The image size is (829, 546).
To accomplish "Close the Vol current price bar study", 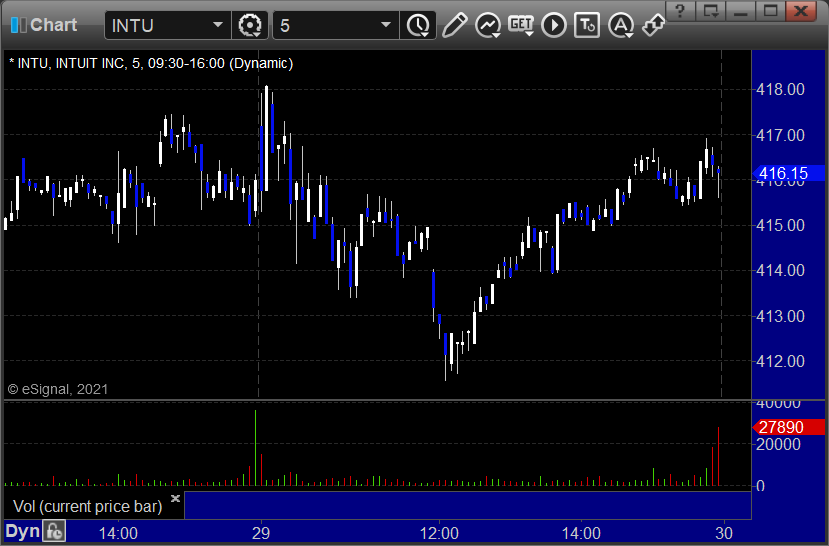I will 176,498.
